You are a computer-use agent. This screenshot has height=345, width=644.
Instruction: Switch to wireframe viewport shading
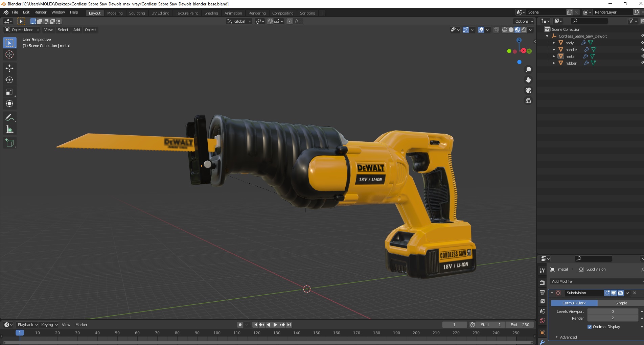click(x=505, y=30)
